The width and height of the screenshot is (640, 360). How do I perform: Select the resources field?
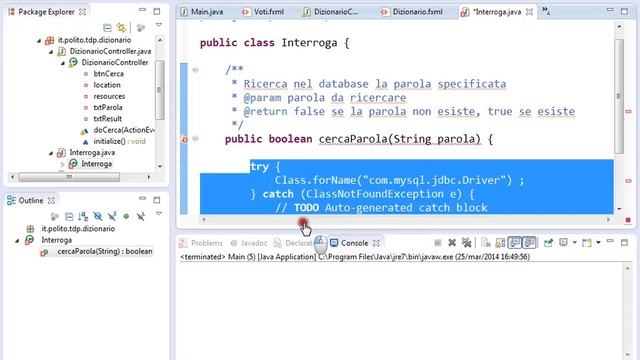[x=109, y=96]
